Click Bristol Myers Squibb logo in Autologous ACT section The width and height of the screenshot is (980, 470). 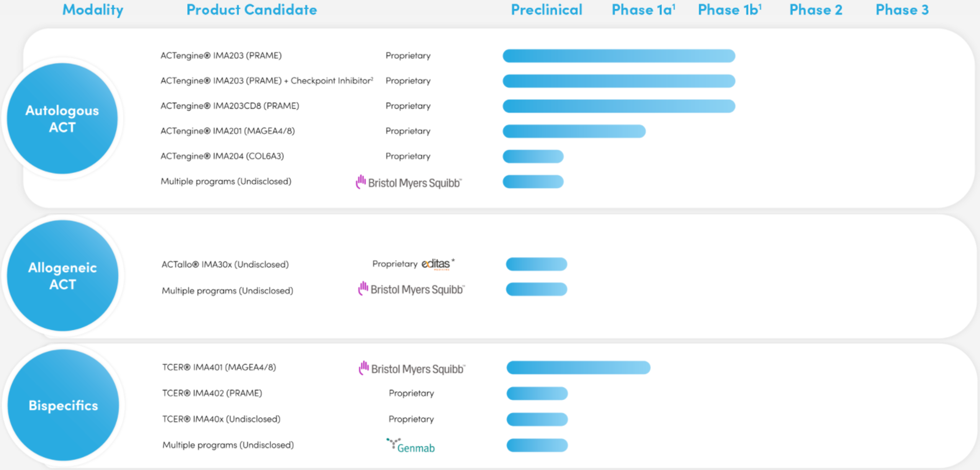[409, 182]
